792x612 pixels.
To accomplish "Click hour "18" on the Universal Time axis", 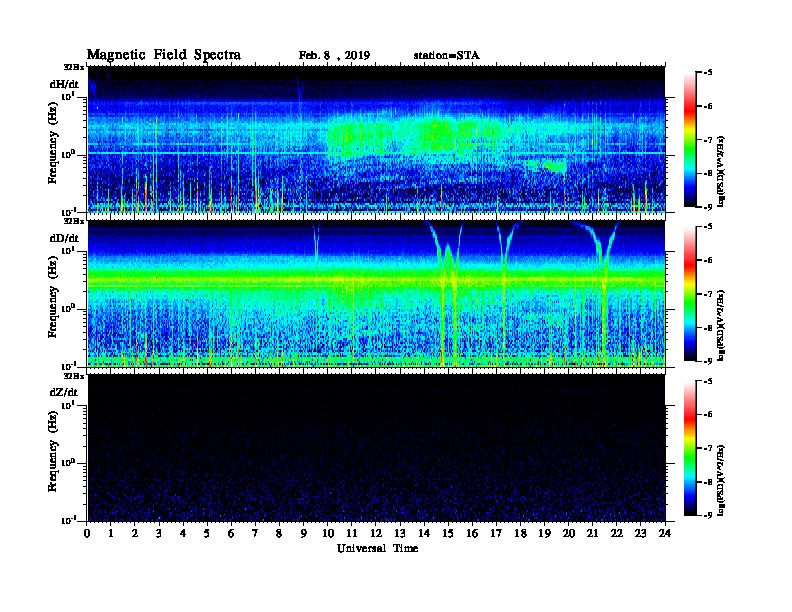I will pyautogui.click(x=520, y=534).
